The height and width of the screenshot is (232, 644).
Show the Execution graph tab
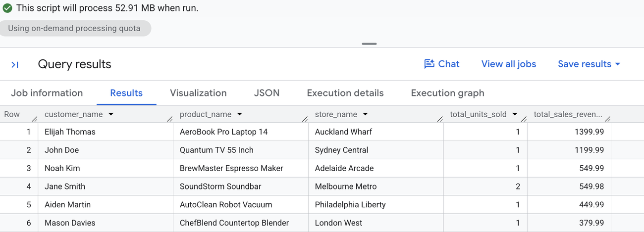tap(448, 93)
